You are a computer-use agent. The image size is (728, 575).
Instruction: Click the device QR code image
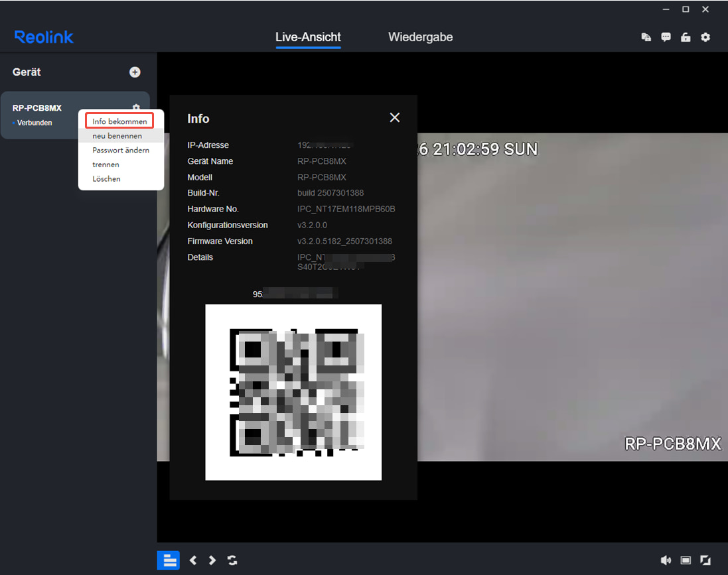click(x=293, y=392)
